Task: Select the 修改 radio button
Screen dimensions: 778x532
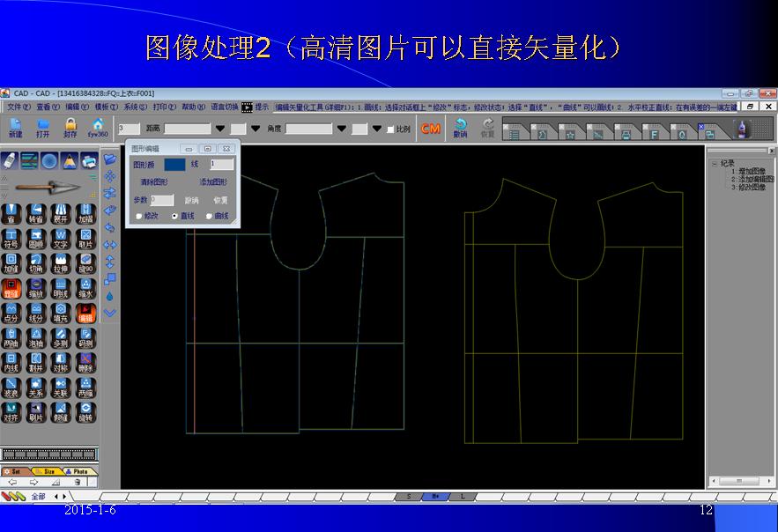Action: (138, 216)
